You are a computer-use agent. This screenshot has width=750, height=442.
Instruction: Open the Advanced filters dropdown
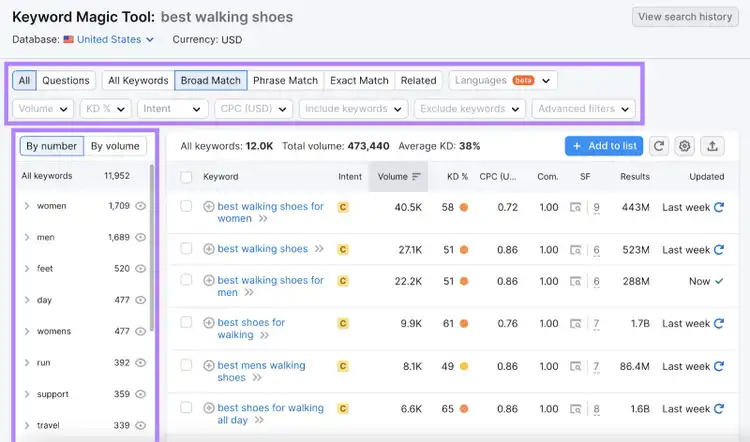[584, 109]
